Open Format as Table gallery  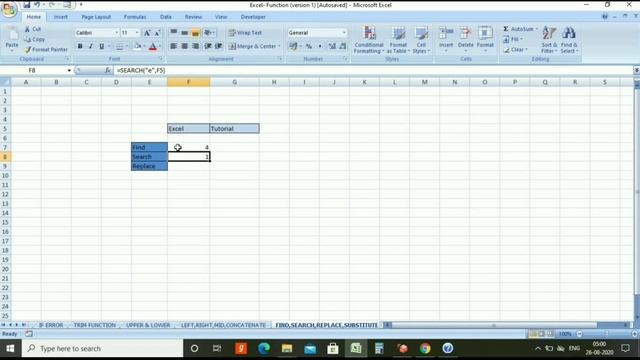tap(398, 40)
